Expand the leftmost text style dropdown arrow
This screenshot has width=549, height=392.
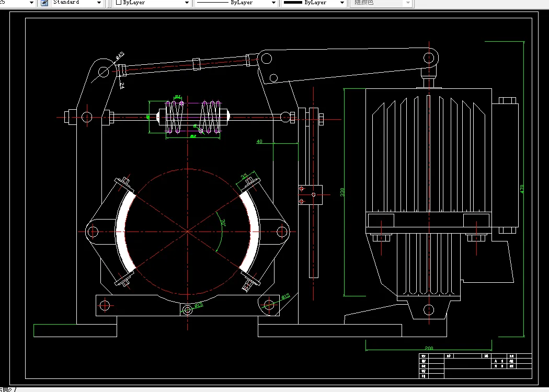31,3
